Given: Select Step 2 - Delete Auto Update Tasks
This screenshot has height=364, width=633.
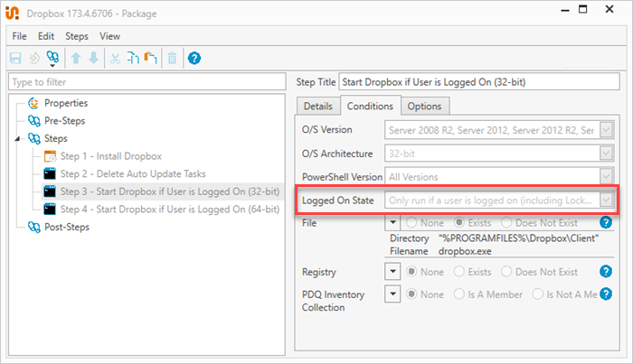Looking at the screenshot, I should [133, 174].
